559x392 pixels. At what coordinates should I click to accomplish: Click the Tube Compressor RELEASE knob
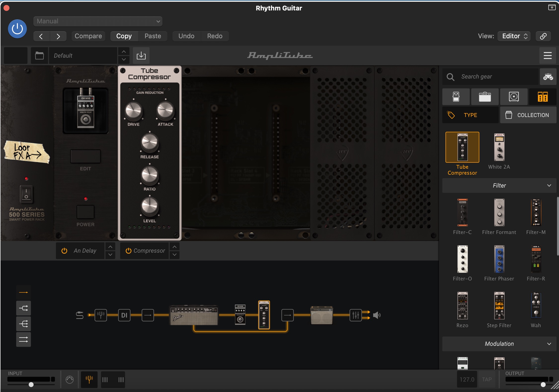pos(150,143)
